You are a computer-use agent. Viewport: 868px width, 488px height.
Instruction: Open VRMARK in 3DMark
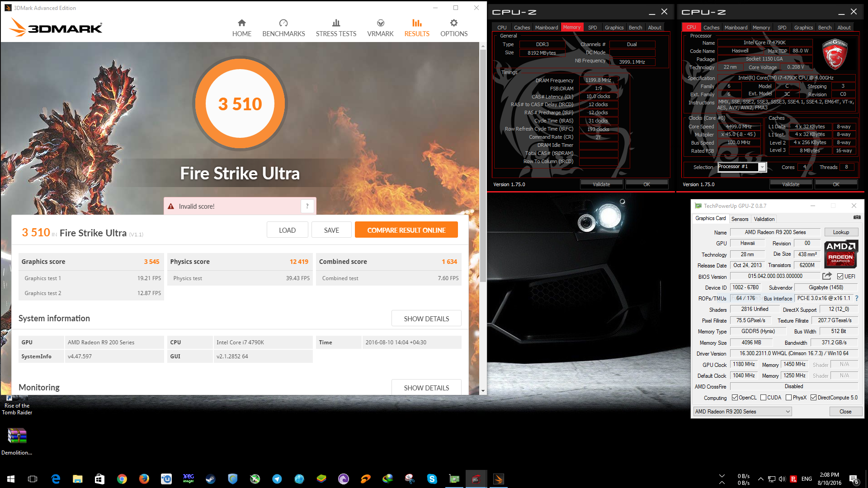click(380, 28)
